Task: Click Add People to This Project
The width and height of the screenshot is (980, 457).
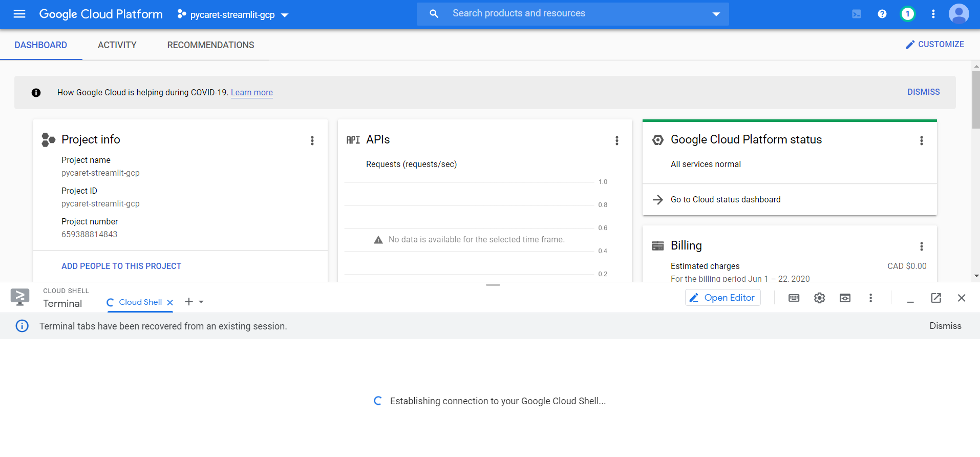Action: 121,266
